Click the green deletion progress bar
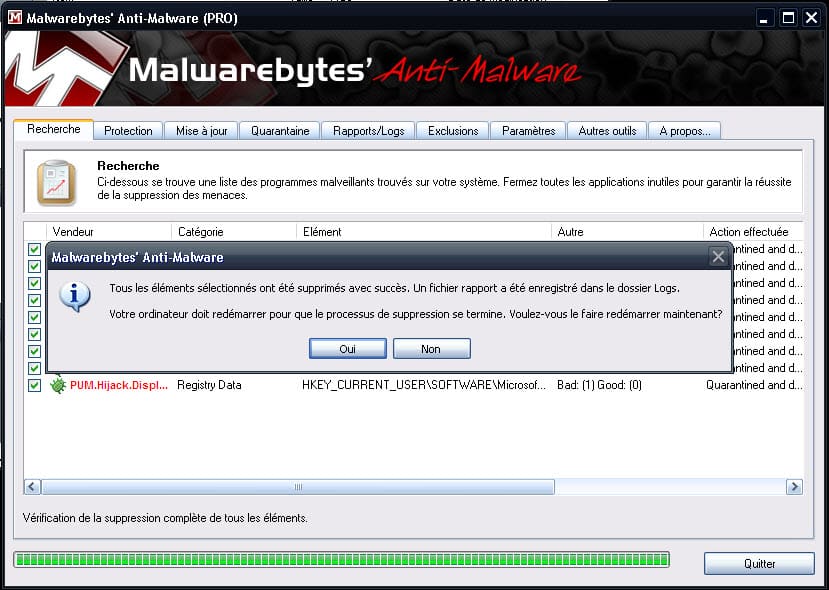 [x=342, y=559]
